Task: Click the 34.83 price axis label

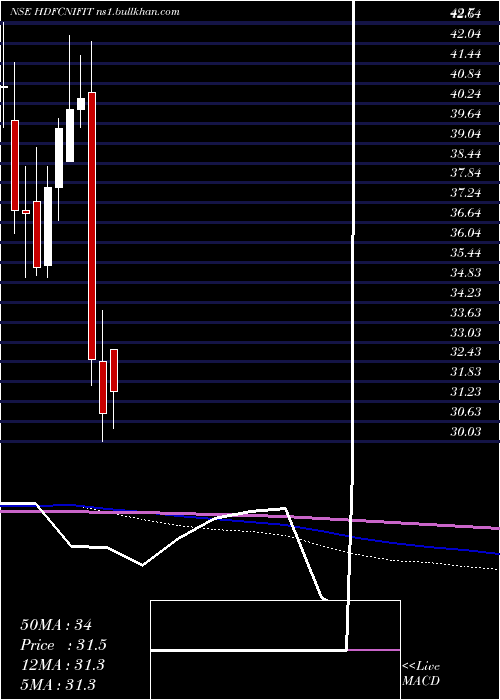Action: pyautogui.click(x=466, y=272)
